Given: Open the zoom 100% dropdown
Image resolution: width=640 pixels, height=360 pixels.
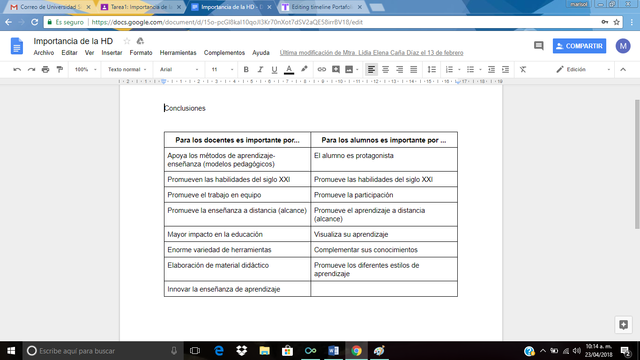Looking at the screenshot, I should [85, 69].
